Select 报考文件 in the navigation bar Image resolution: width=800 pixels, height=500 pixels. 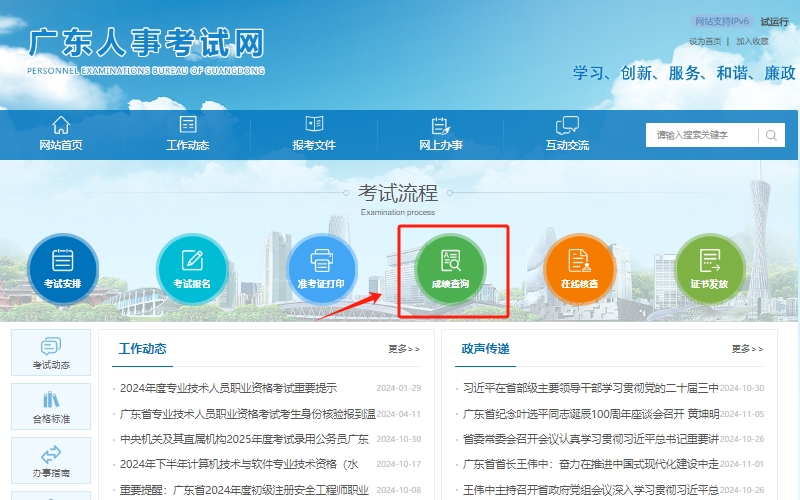point(314,134)
